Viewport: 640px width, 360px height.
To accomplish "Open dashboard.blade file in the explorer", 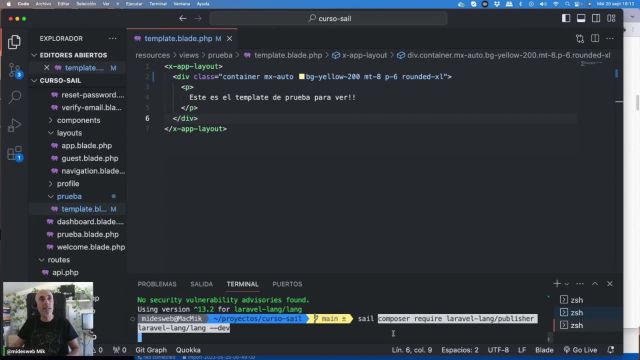I will (89, 222).
